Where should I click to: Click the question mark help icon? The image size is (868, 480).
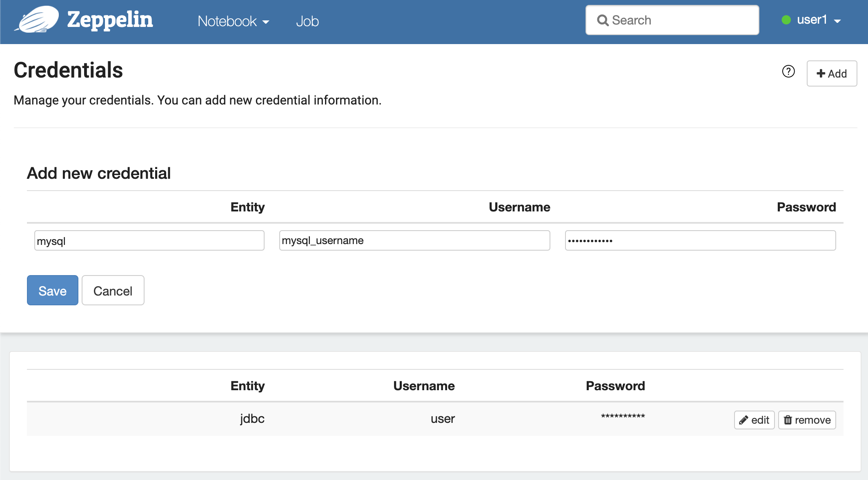[x=788, y=71]
